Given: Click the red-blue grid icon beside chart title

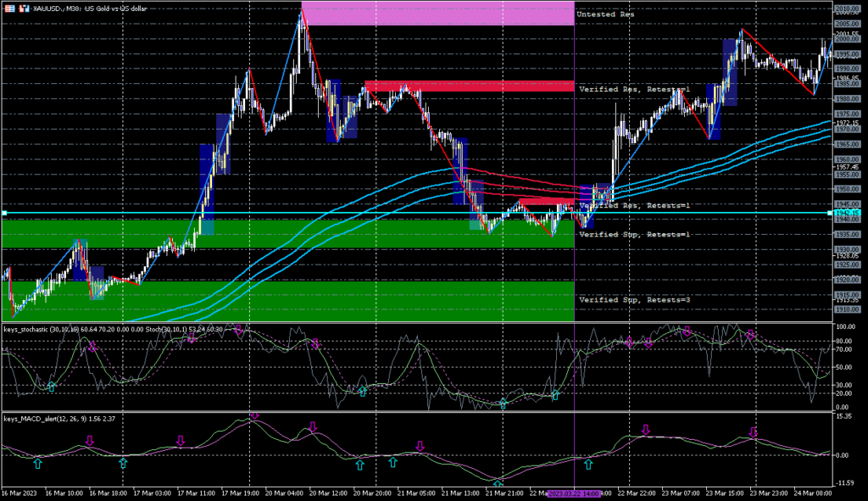Looking at the screenshot, I should [8, 7].
